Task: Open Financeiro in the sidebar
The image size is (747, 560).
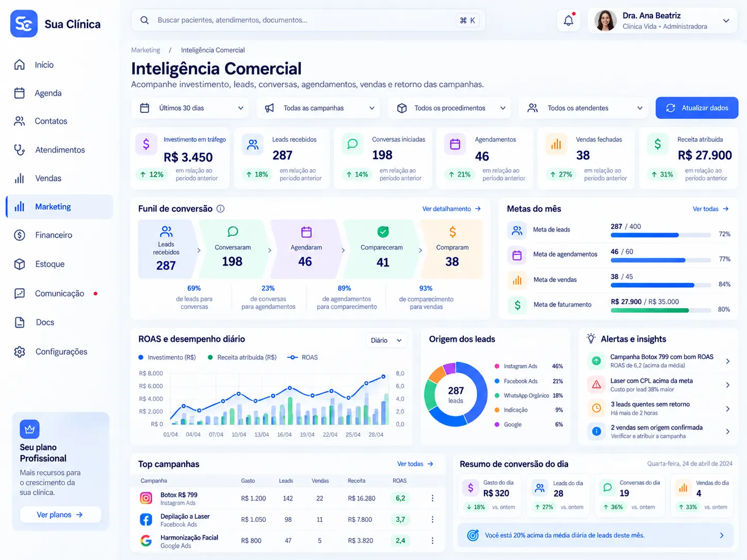Action: tap(59, 235)
